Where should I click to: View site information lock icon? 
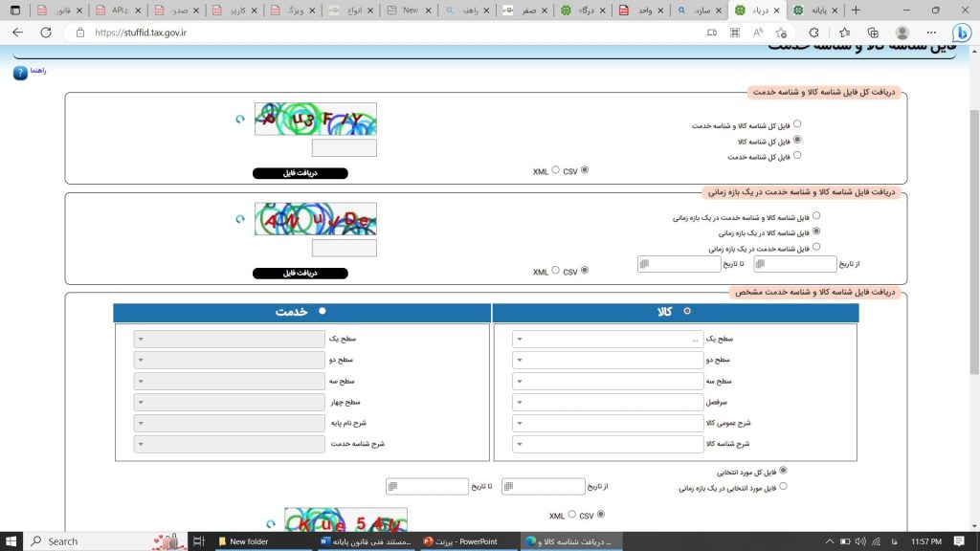[80, 33]
